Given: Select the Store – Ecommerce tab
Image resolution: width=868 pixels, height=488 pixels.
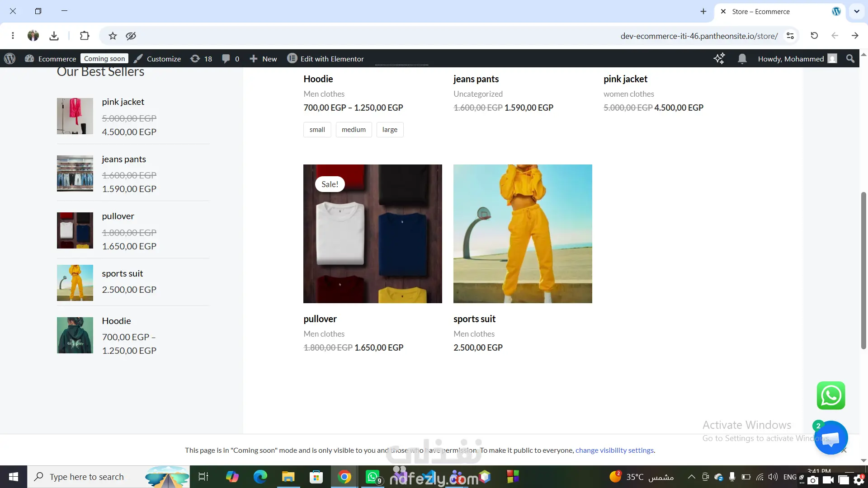Looking at the screenshot, I should point(780,11).
